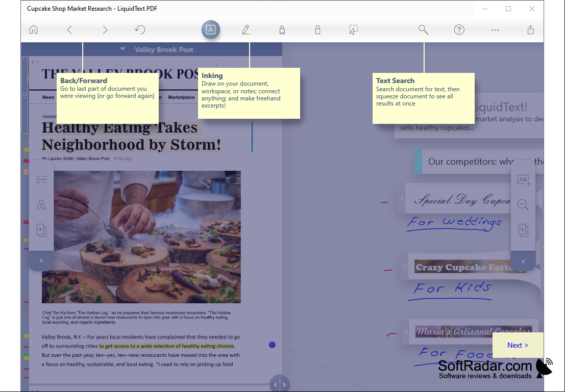Open the News tab in the article

[48, 97]
